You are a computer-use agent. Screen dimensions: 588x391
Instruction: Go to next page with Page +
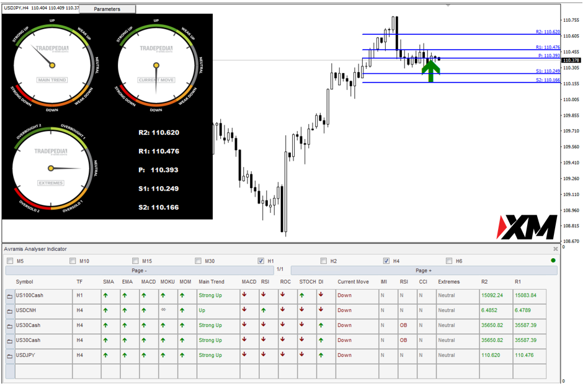pyautogui.click(x=424, y=271)
